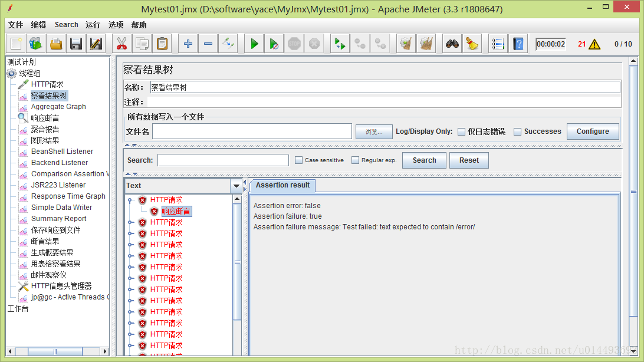Open the Templates icon

36,44
